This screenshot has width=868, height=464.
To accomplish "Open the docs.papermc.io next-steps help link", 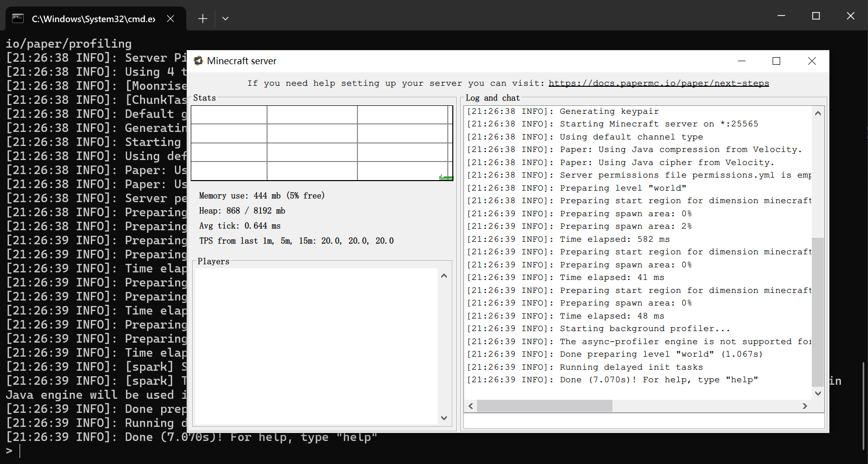I will (659, 83).
